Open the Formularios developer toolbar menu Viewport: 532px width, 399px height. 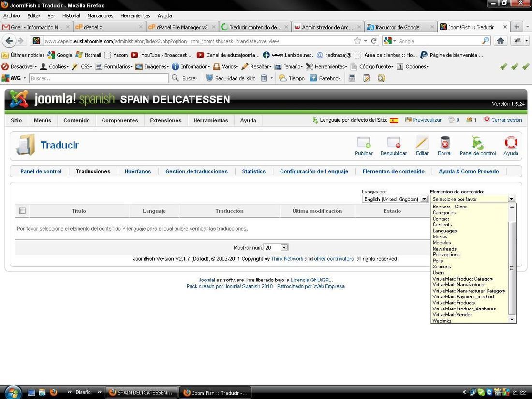tap(114, 67)
